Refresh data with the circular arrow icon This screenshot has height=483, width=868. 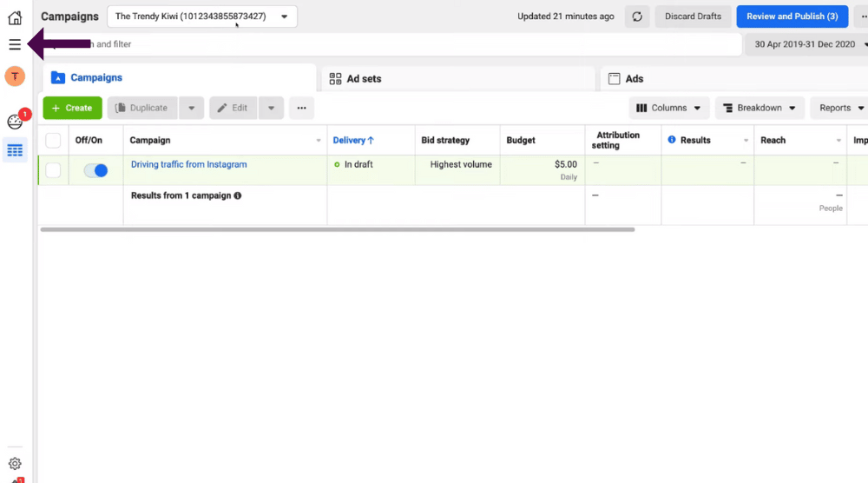(637, 17)
